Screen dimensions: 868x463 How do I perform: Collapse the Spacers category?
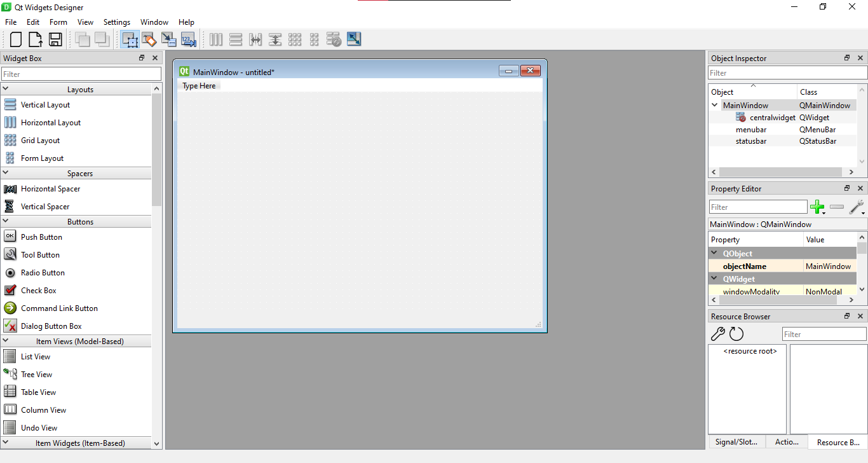pyautogui.click(x=6, y=173)
